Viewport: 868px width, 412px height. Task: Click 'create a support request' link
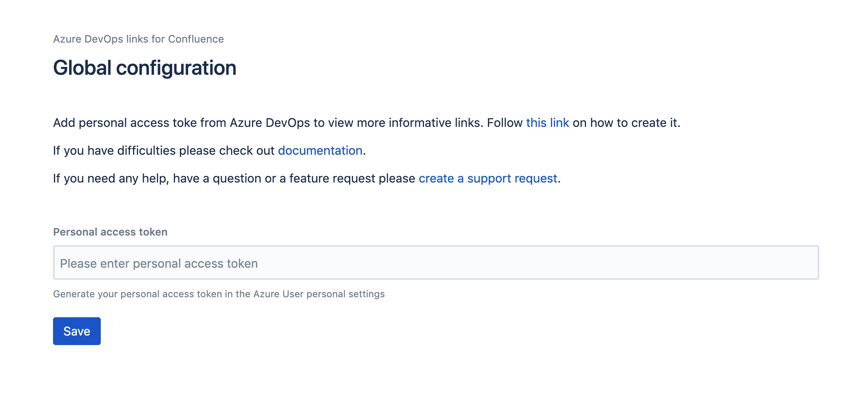487,179
